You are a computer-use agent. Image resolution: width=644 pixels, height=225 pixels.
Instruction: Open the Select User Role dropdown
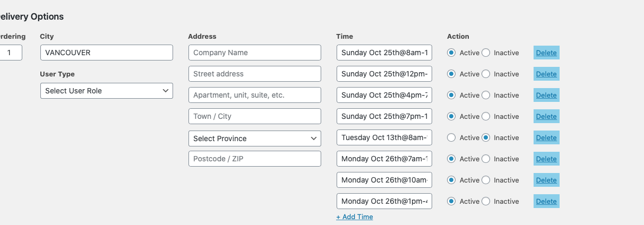point(106,91)
